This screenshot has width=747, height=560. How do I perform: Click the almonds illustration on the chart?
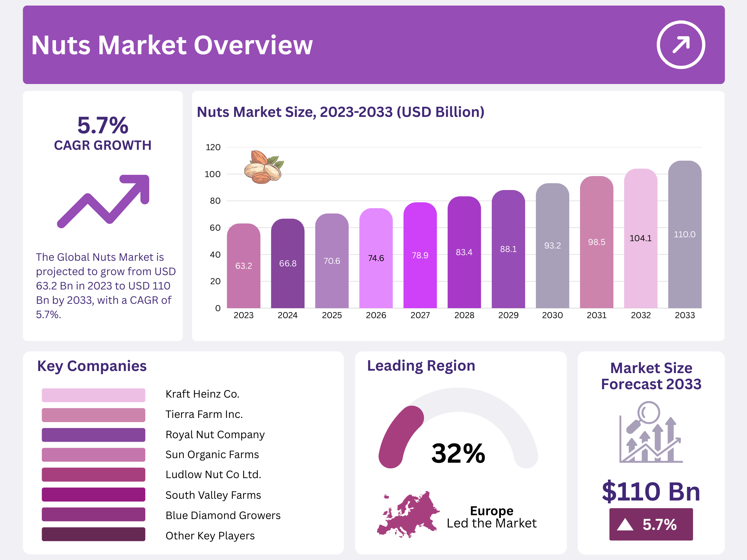pyautogui.click(x=264, y=167)
